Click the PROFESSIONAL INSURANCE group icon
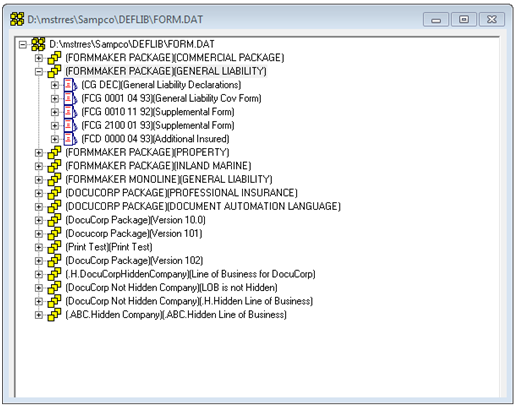518x407 pixels. click(x=54, y=193)
